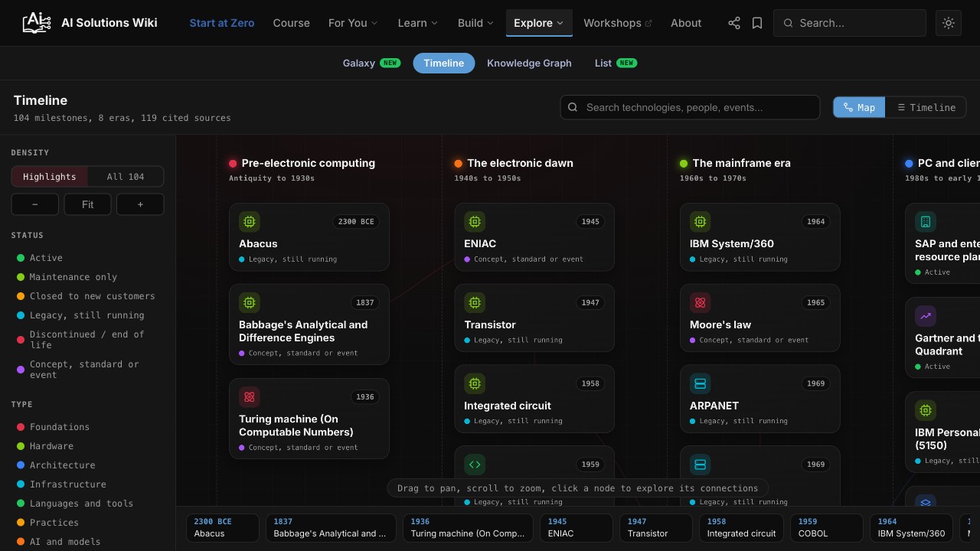Switch to Map view
Viewport: 980px width, 551px height.
click(859, 107)
